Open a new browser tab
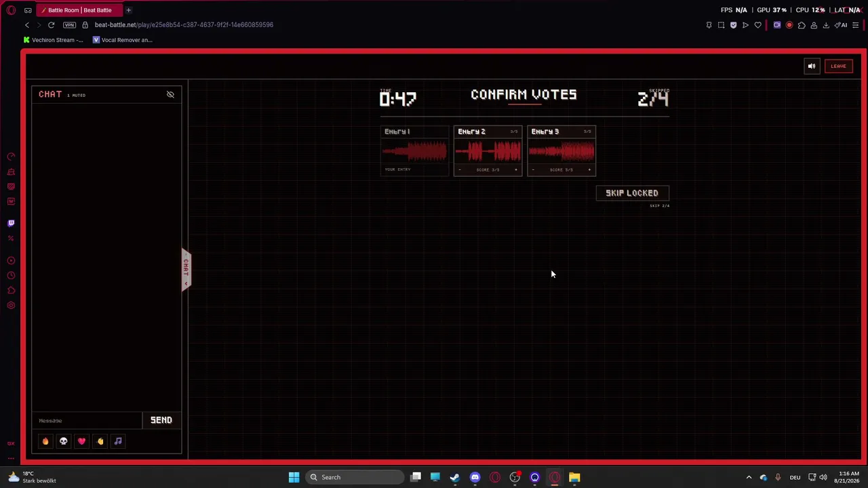This screenshot has width=868, height=488. point(128,10)
